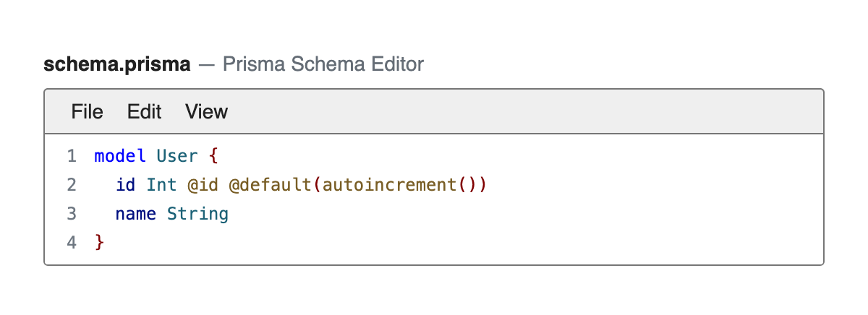Click the @id attribute

203,185
